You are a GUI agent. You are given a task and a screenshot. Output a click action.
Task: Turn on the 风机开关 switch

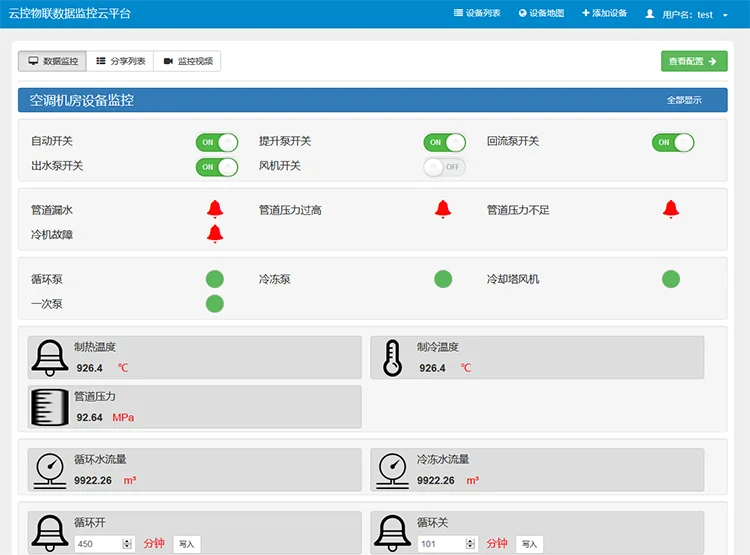coord(444,167)
